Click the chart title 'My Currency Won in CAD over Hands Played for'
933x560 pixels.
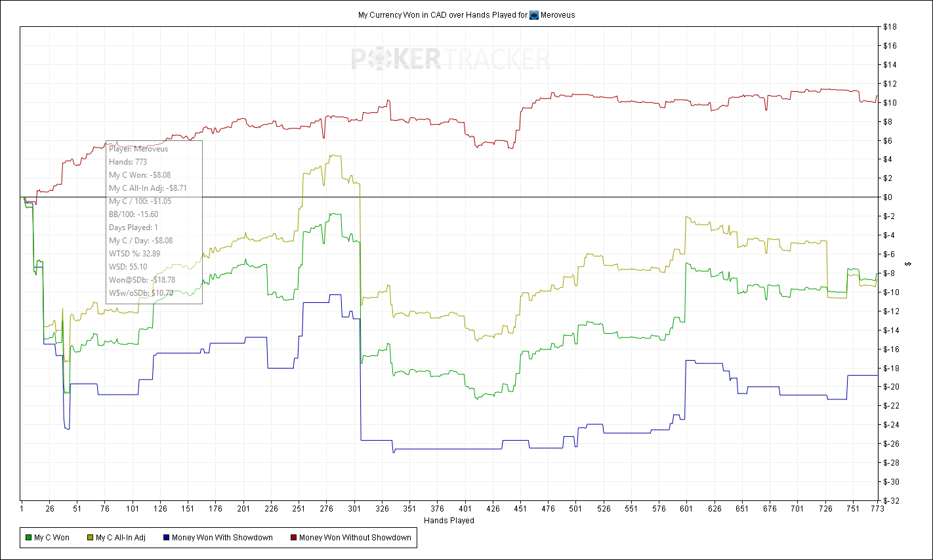(443, 15)
